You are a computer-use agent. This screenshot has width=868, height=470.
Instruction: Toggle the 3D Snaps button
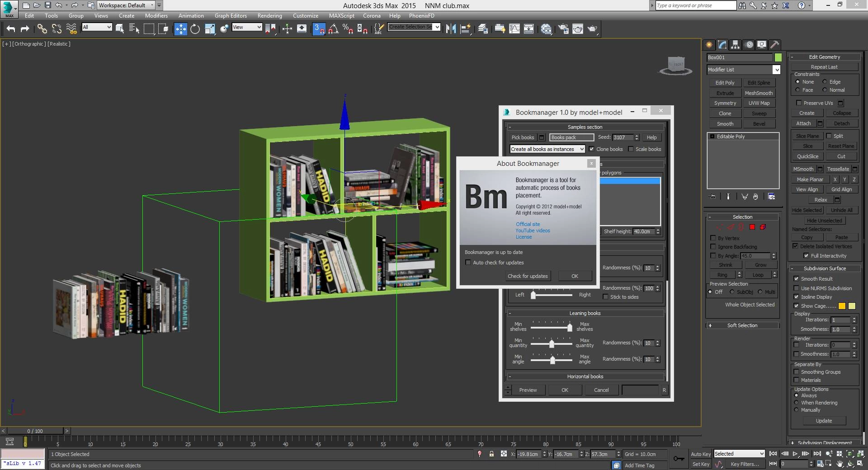pos(319,29)
